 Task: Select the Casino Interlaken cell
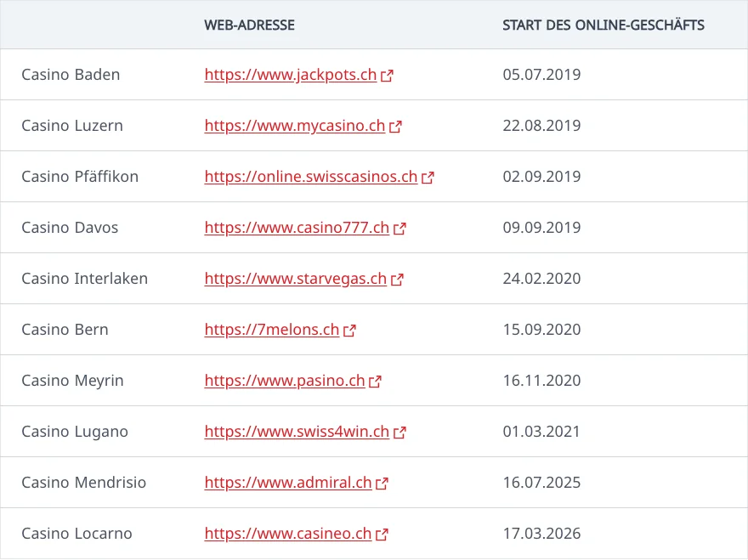click(x=84, y=279)
